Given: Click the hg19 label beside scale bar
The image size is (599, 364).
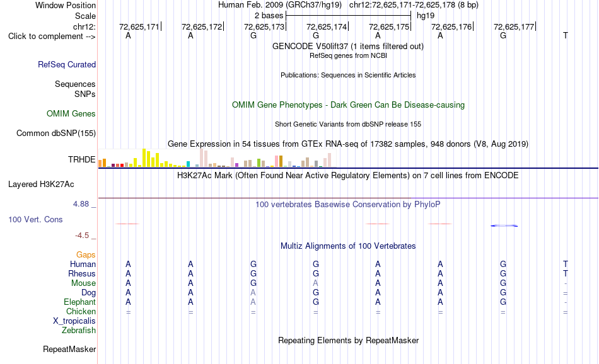Looking at the screenshot, I should click(426, 16).
